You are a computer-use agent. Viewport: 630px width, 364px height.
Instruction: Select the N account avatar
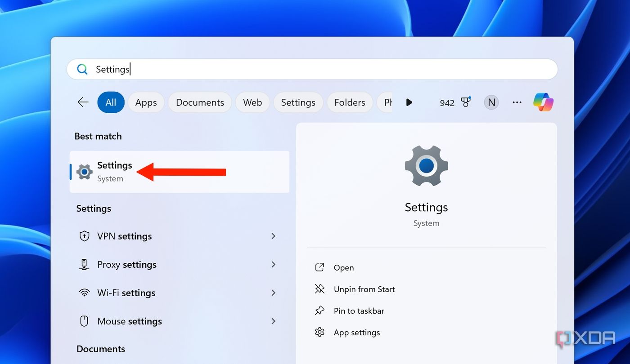pos(491,102)
